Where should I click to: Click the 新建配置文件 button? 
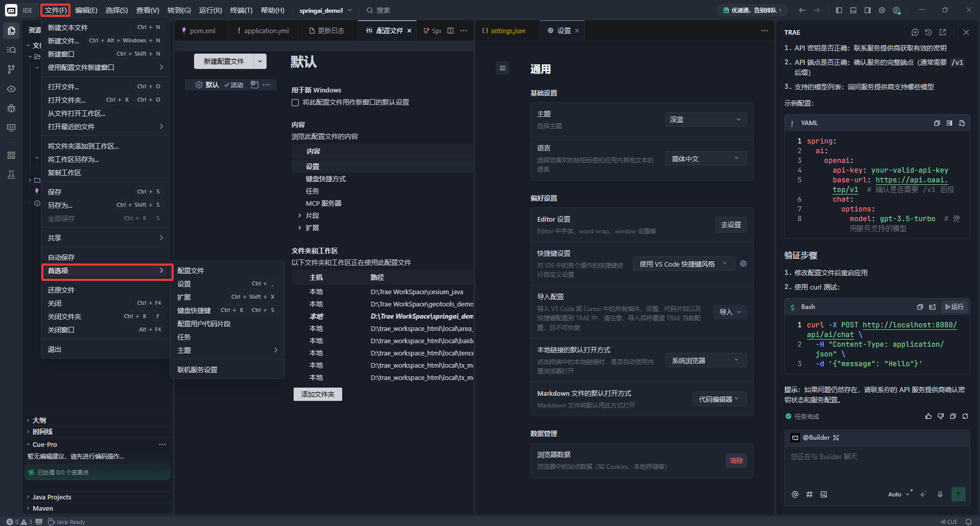coord(224,61)
